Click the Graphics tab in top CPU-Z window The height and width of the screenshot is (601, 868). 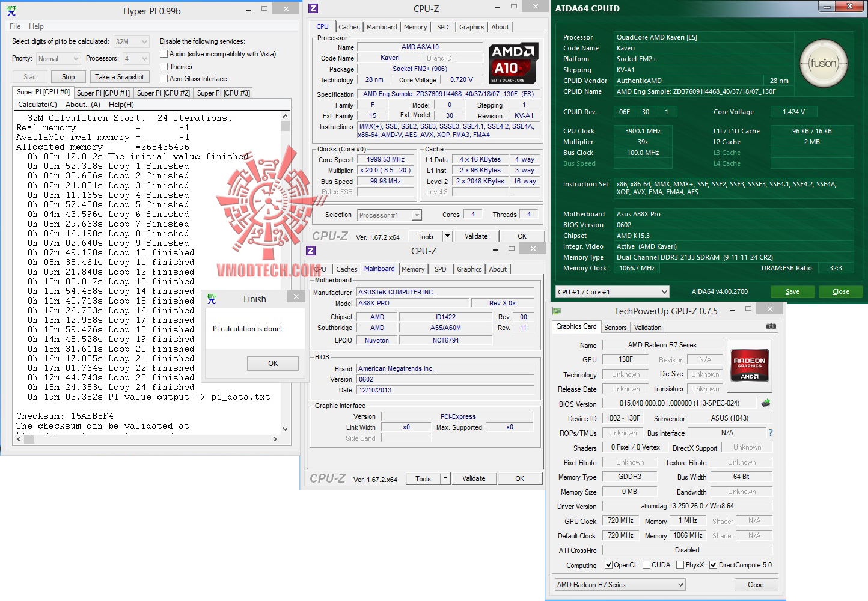[x=471, y=27]
